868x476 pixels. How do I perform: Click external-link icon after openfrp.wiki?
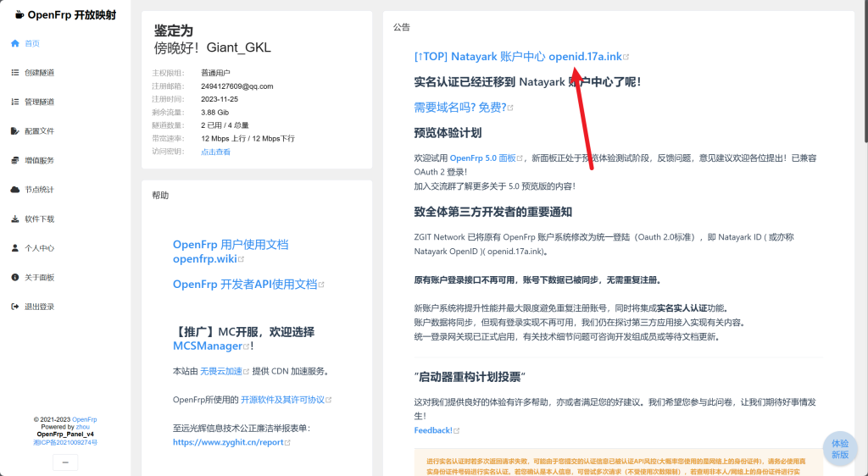241,259
